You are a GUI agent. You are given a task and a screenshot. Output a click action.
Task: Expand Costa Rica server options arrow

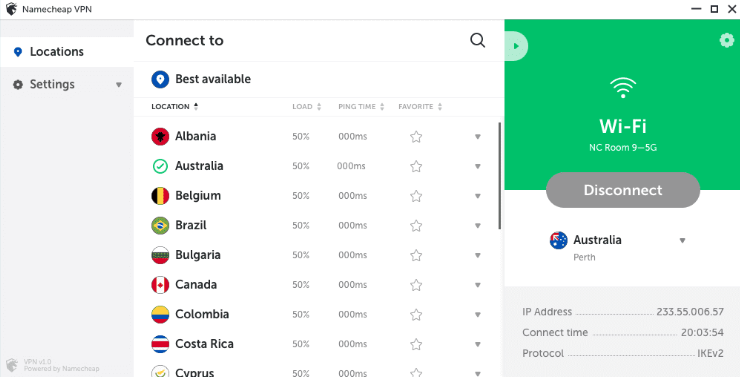coord(478,344)
